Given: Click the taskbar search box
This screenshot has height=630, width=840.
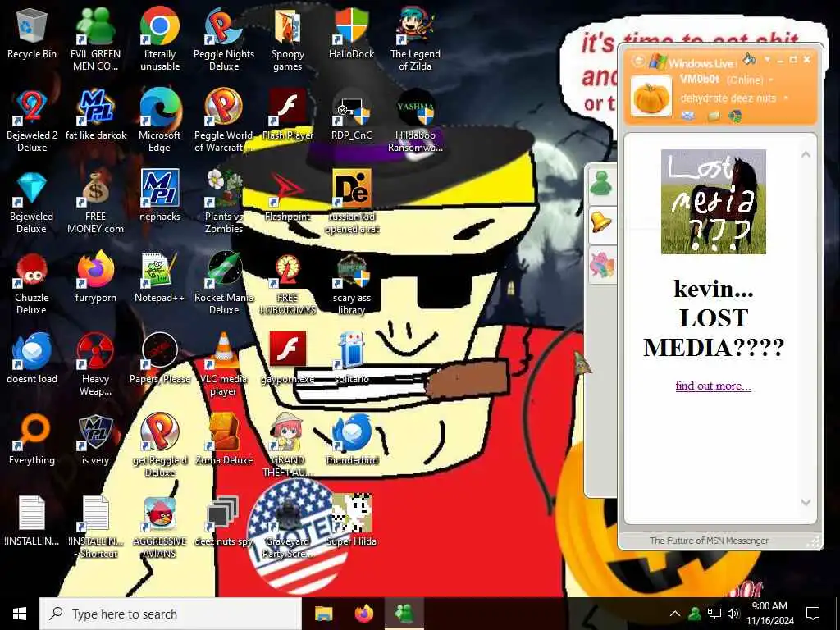Looking at the screenshot, I should pos(171,614).
